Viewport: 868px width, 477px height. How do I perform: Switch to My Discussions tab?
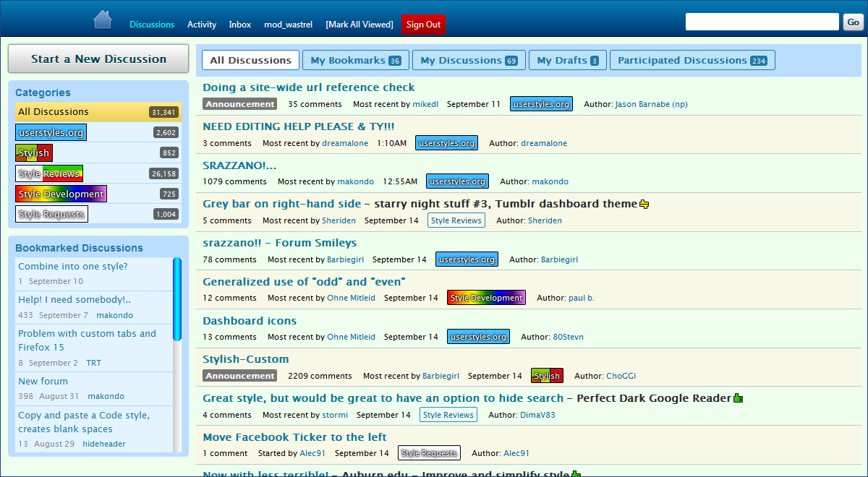pos(469,61)
